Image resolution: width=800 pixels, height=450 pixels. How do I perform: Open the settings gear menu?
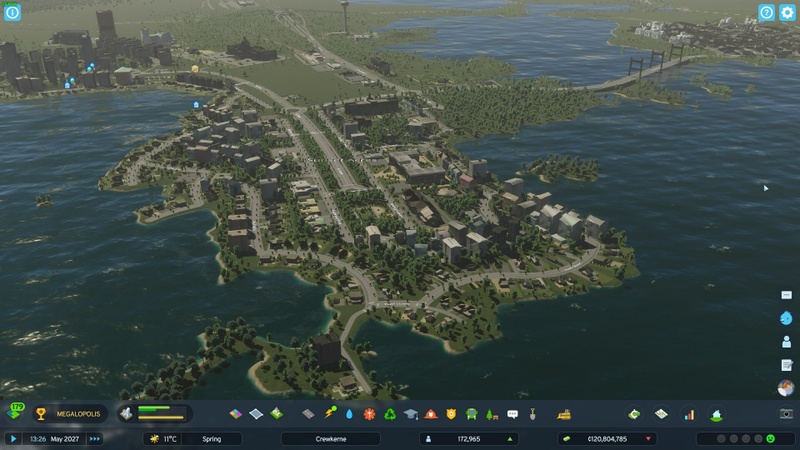point(787,13)
